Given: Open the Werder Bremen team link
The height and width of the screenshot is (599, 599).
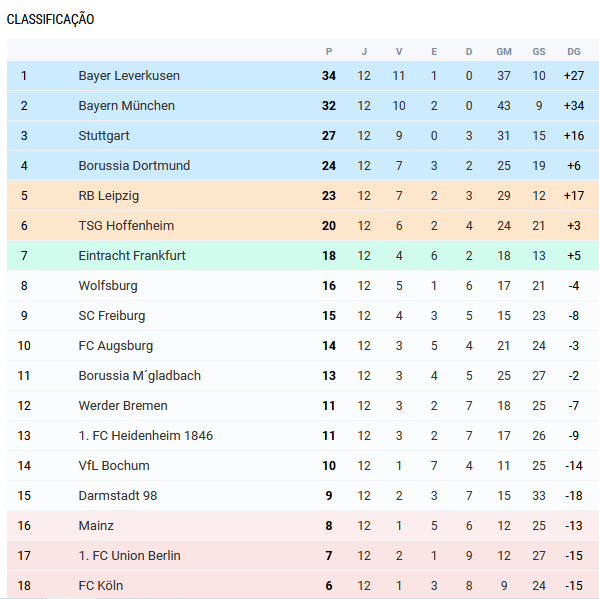Looking at the screenshot, I should [123, 406].
